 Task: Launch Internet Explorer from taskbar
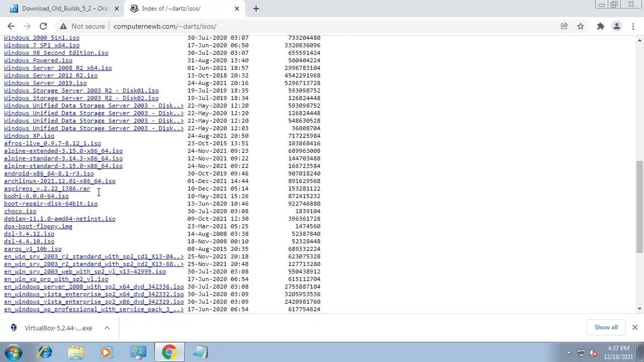click(x=46, y=352)
